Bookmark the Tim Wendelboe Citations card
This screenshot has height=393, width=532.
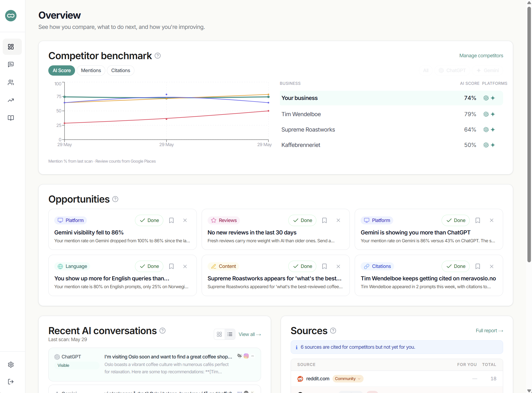[x=478, y=266]
